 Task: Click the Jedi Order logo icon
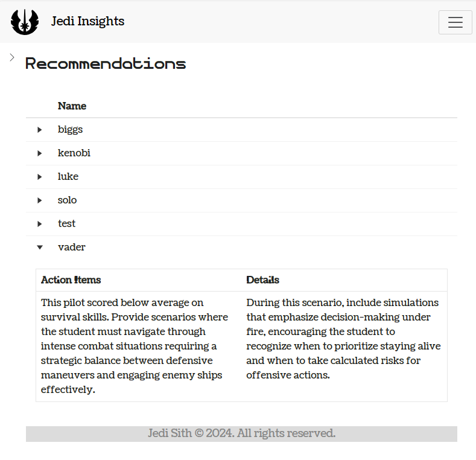(x=25, y=22)
